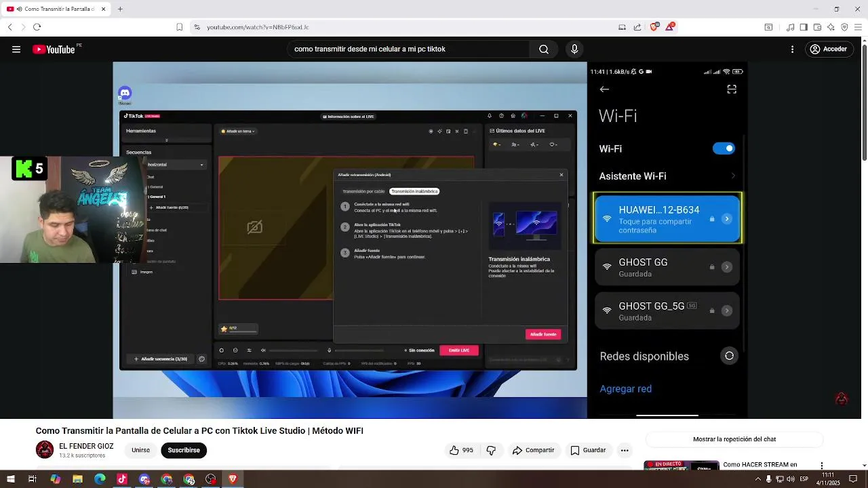Open the YouTube hamburger guide menu

point(16,49)
